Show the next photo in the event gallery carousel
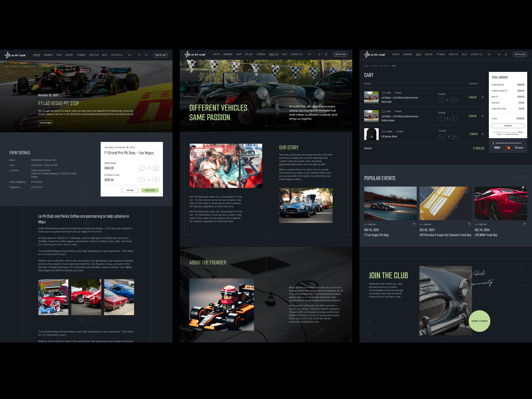532x399 pixels. point(90,320)
